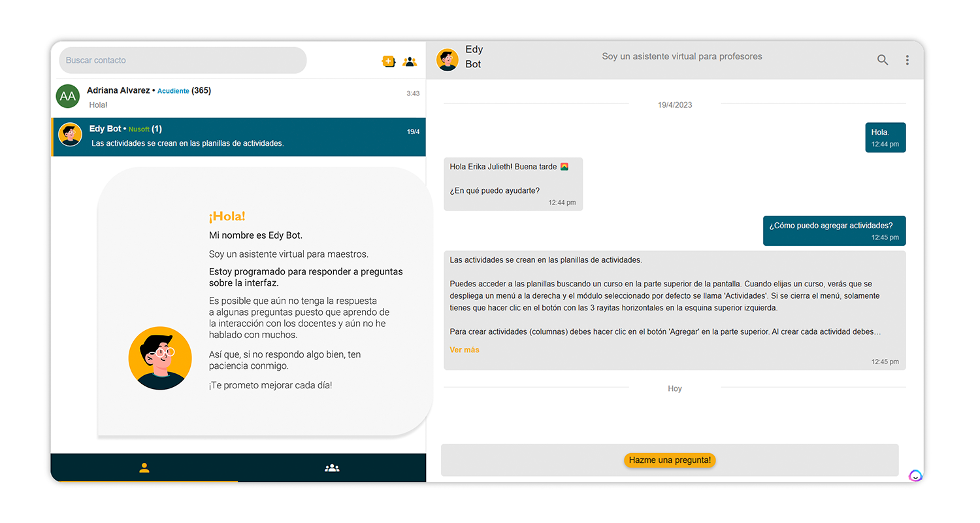The image size is (980, 523).
Task: Click the smiling assistant icon at bottom right
Action: pos(915,475)
